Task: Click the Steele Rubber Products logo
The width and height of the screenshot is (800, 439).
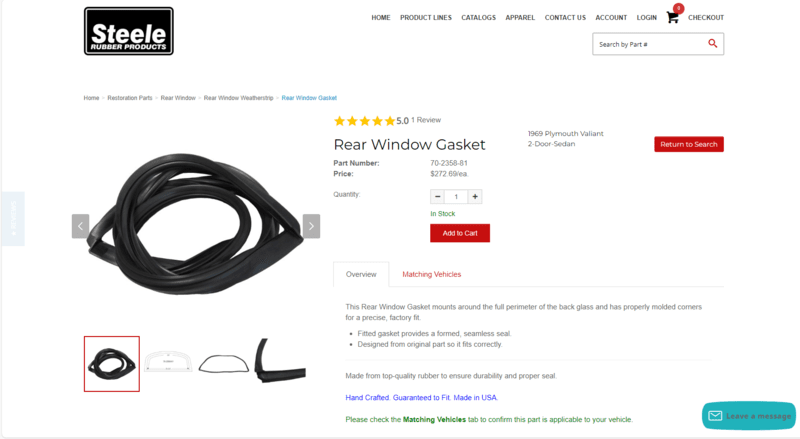Action: pyautogui.click(x=129, y=31)
